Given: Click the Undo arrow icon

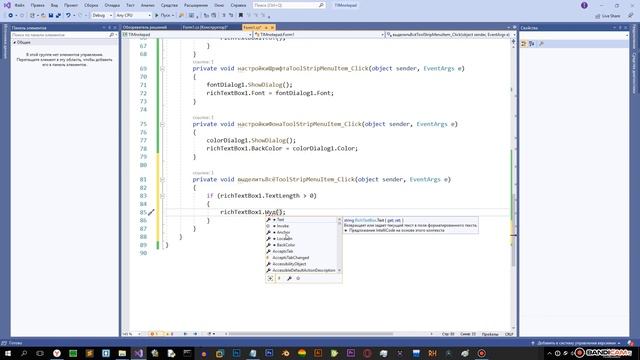Looking at the screenshot, I should click(68, 16).
